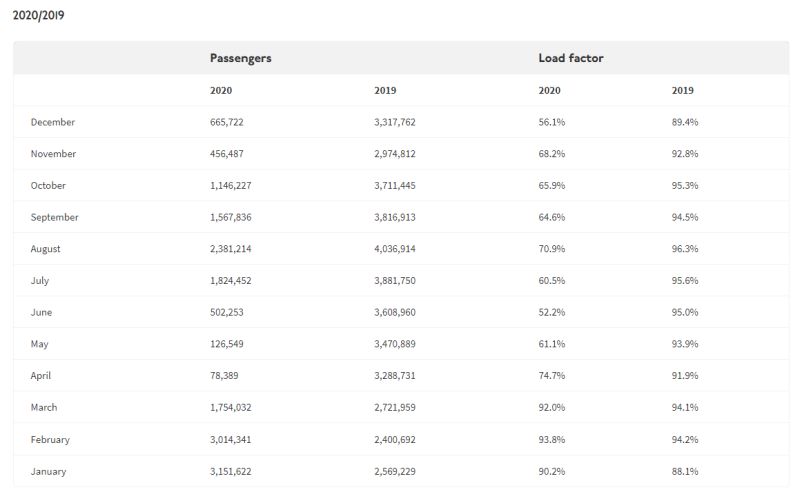
Task: Click the October row label
Action: [x=48, y=185]
